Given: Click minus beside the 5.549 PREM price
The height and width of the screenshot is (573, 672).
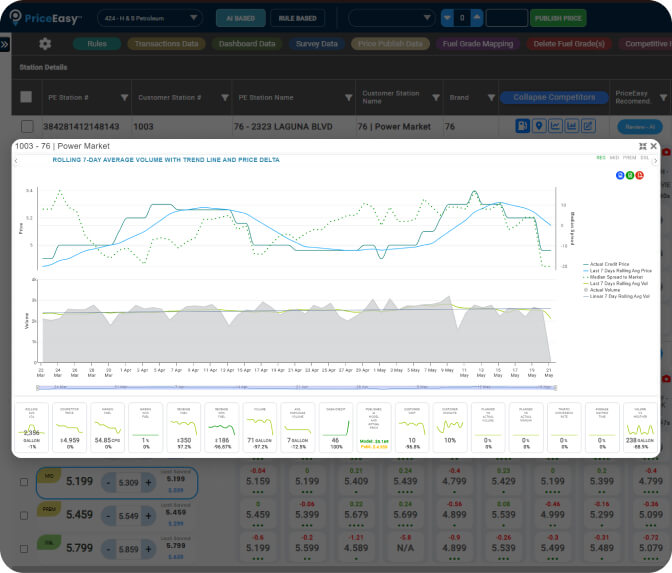Looking at the screenshot, I should [x=108, y=516].
